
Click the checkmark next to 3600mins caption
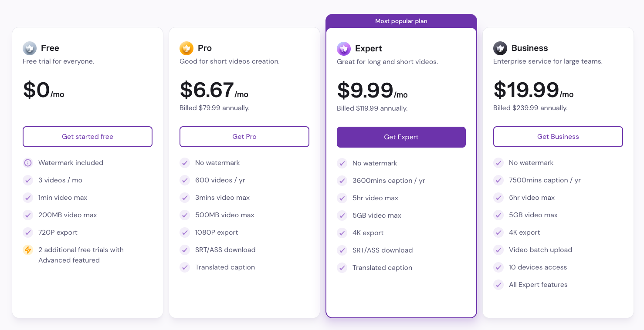click(x=342, y=181)
